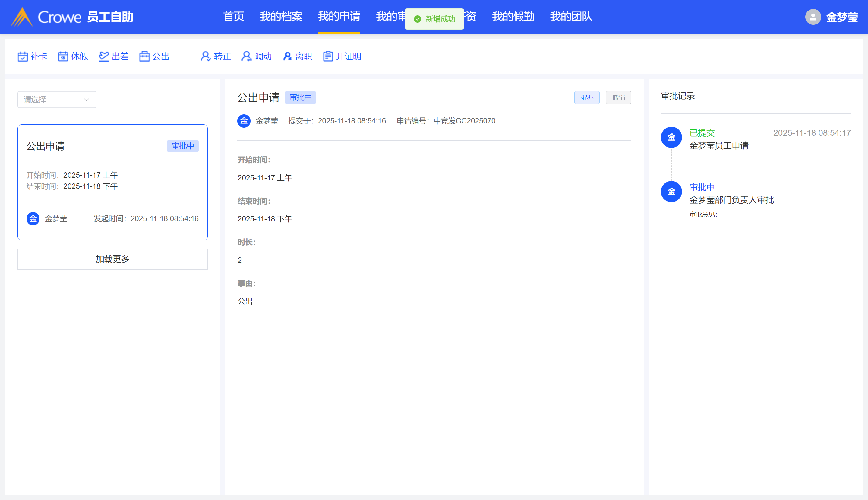Open the 转正 regularization icon
Image resolution: width=868 pixels, height=500 pixels.
(x=206, y=56)
